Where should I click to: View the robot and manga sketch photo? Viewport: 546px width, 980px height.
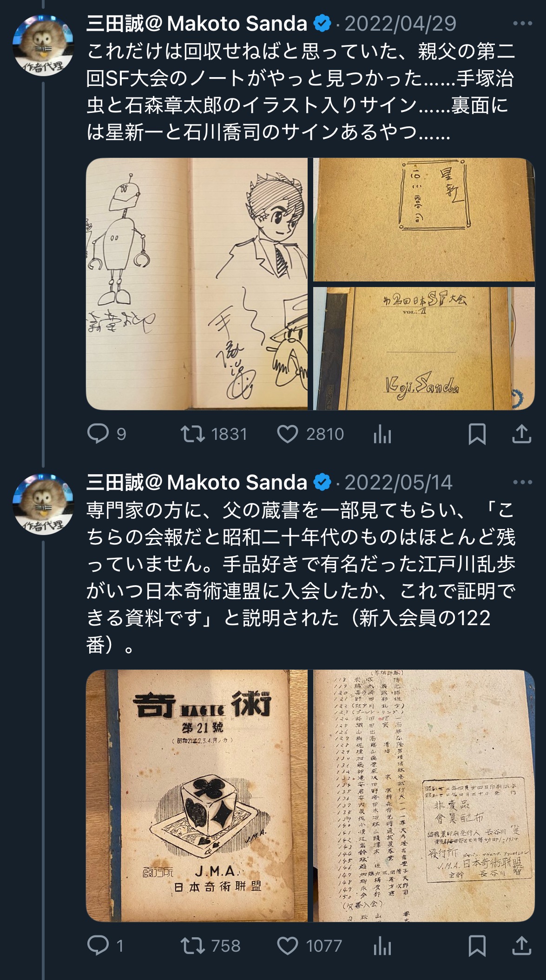pos(197,284)
